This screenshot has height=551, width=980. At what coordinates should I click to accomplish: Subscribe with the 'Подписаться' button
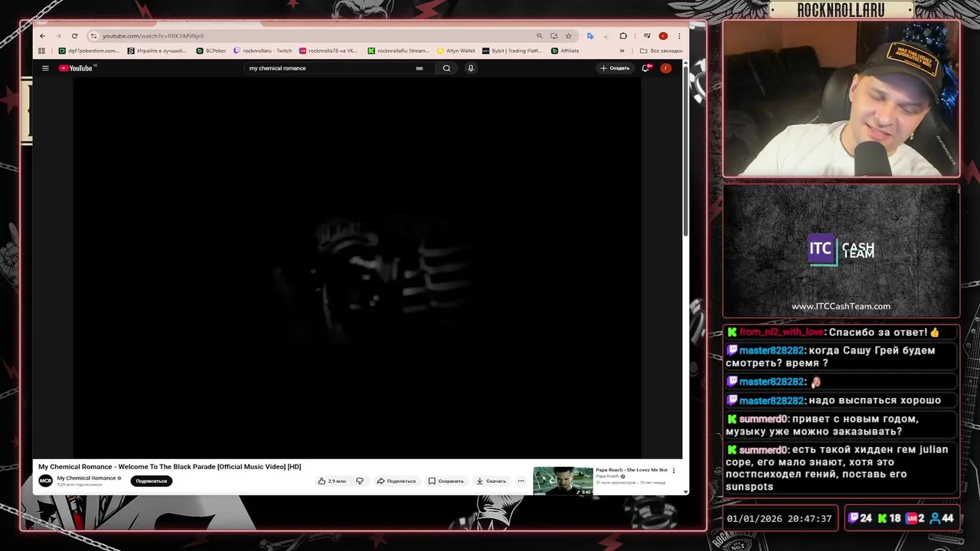[152, 481]
